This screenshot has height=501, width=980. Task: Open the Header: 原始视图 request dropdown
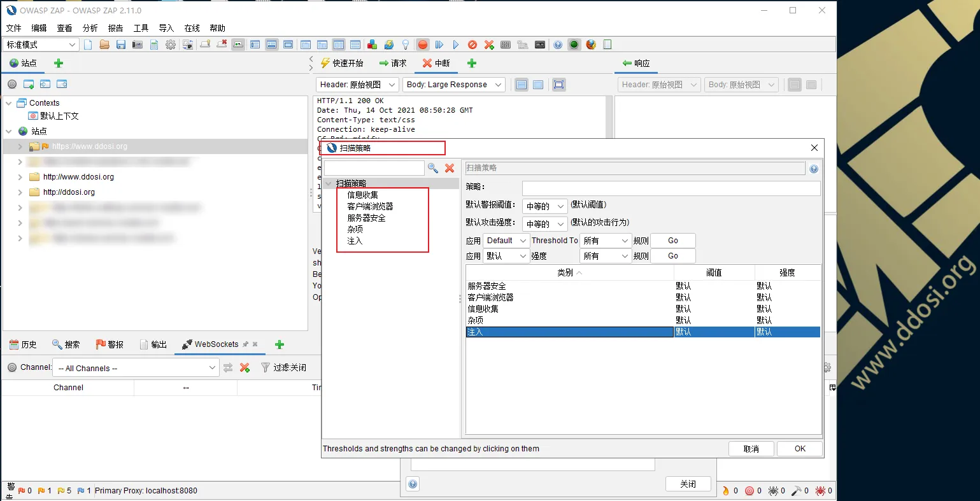coord(357,85)
